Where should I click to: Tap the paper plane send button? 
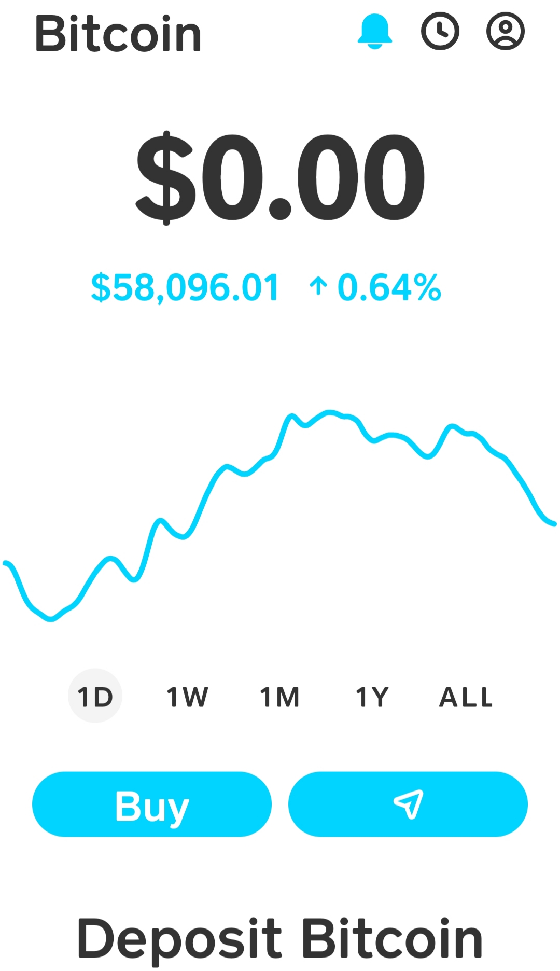[x=408, y=804]
